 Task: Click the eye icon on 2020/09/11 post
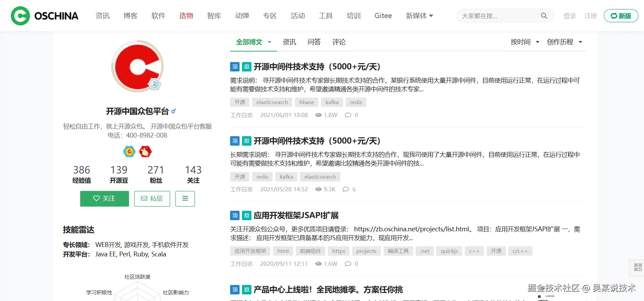(318, 264)
